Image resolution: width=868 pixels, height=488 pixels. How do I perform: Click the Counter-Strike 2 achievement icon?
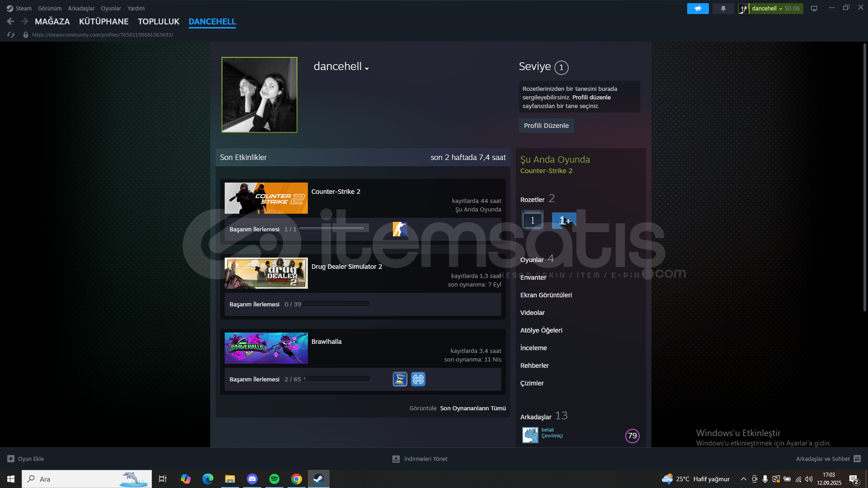click(400, 229)
